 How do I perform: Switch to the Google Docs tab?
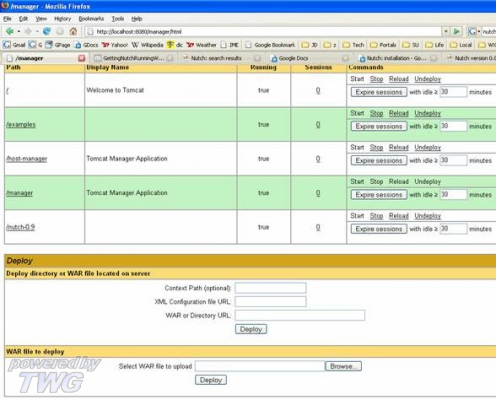click(310, 58)
